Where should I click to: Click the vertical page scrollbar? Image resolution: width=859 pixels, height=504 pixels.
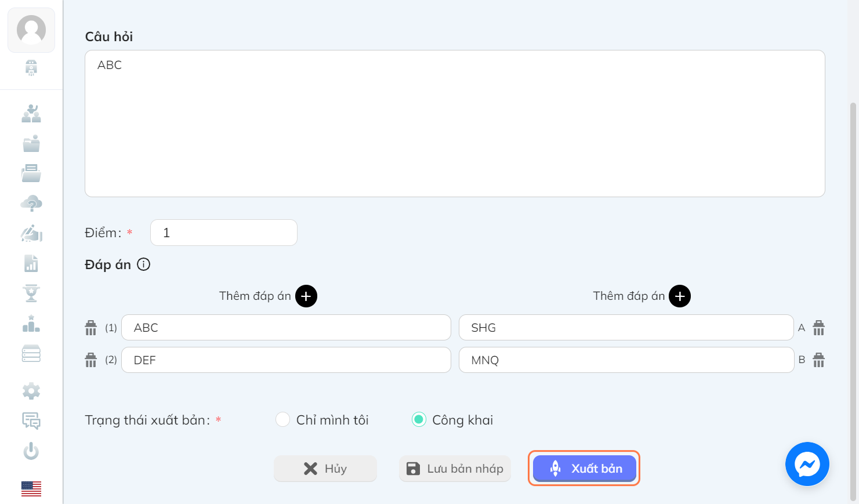[853, 302]
